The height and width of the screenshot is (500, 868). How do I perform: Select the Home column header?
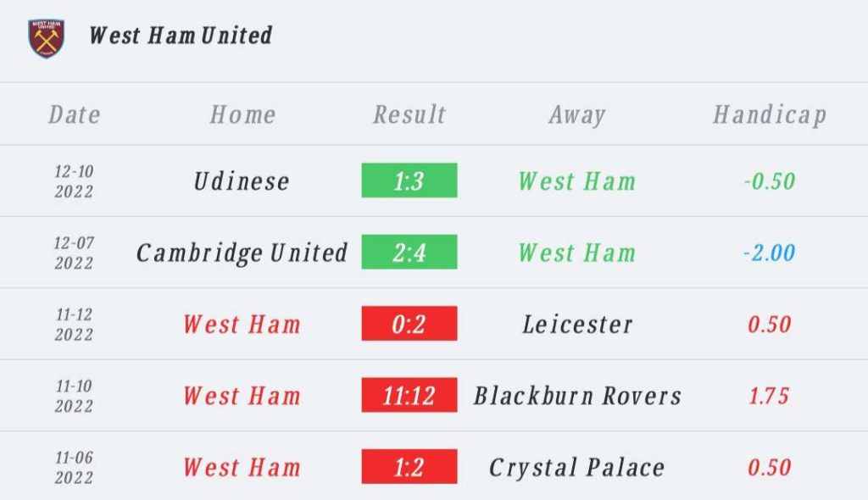(242, 114)
